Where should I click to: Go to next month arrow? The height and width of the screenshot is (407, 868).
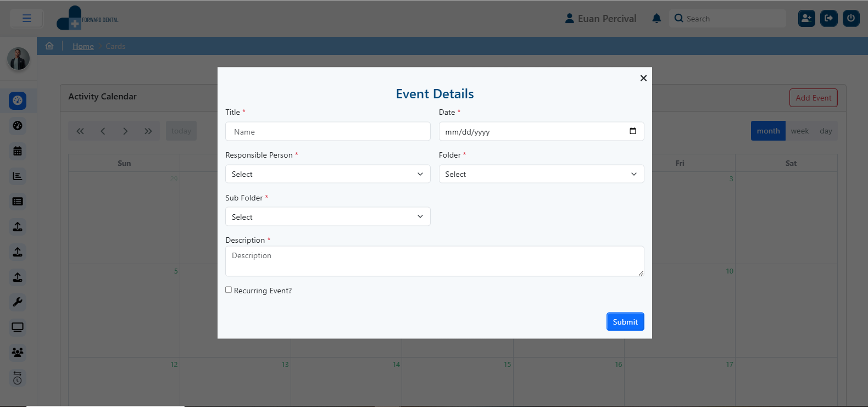[x=125, y=131]
